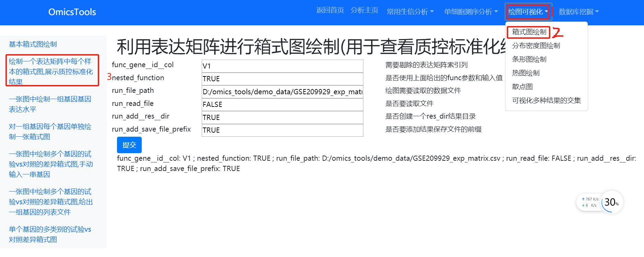Click the nested_function input field

282,79
